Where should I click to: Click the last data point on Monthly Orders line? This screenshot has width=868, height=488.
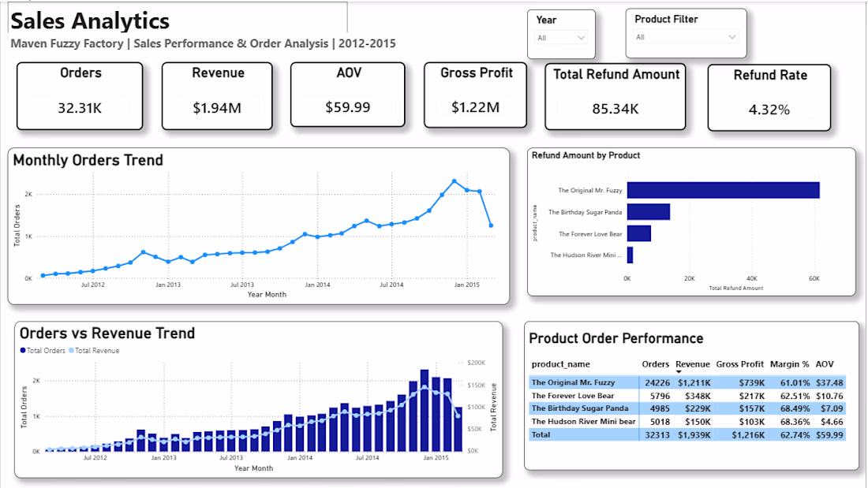pos(491,225)
